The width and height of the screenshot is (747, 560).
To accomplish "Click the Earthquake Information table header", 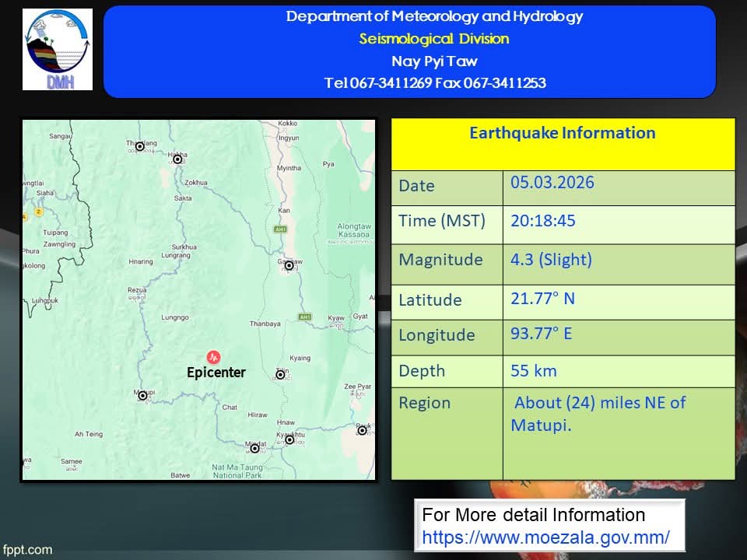I will point(562,133).
